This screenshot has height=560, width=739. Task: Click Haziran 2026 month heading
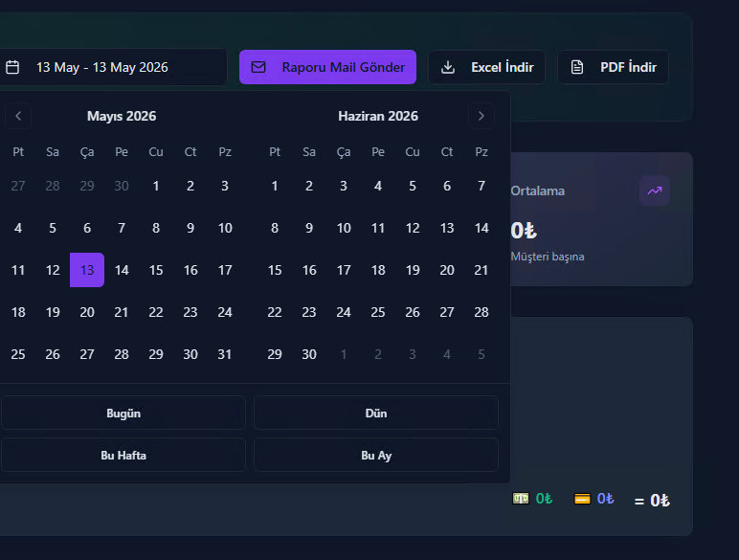[378, 116]
